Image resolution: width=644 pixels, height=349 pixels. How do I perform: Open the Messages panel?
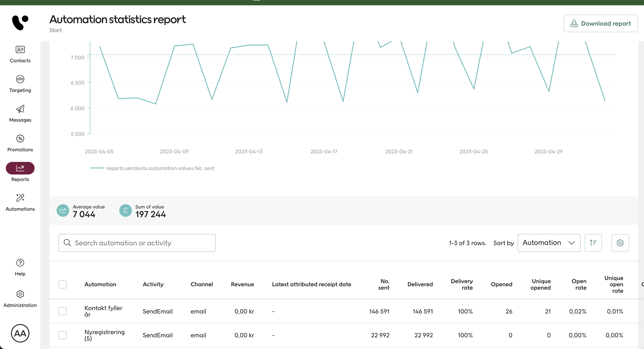(x=20, y=113)
